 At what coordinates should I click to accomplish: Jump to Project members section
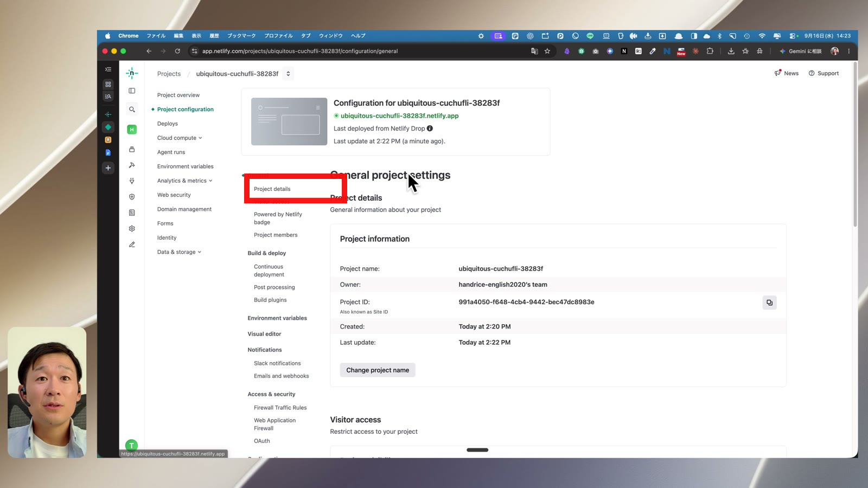(x=276, y=235)
